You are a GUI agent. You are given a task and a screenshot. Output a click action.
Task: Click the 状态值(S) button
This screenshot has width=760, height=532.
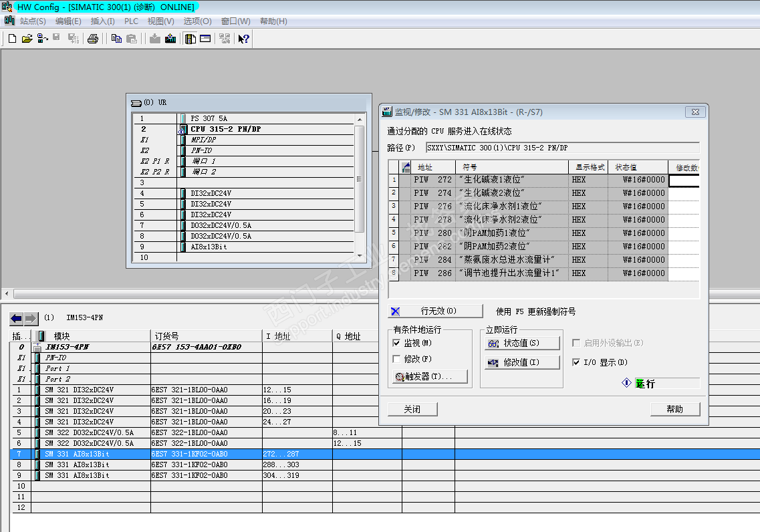(523, 343)
